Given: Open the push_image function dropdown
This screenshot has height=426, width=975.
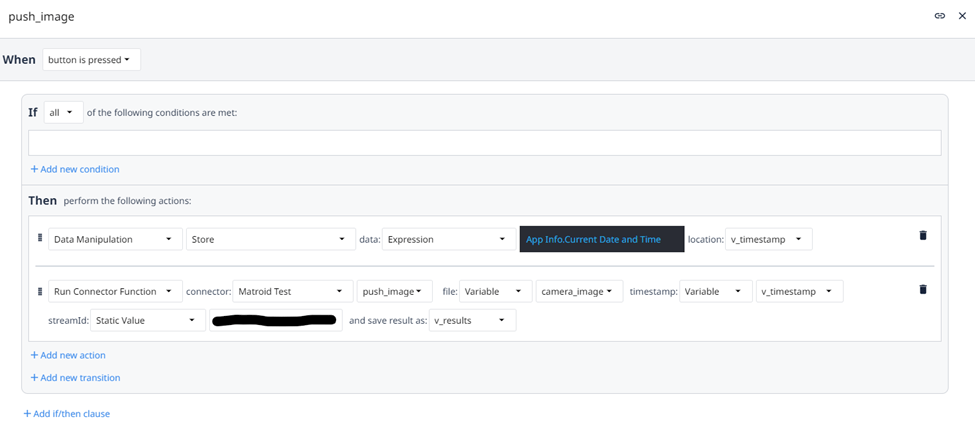Looking at the screenshot, I should (x=394, y=291).
